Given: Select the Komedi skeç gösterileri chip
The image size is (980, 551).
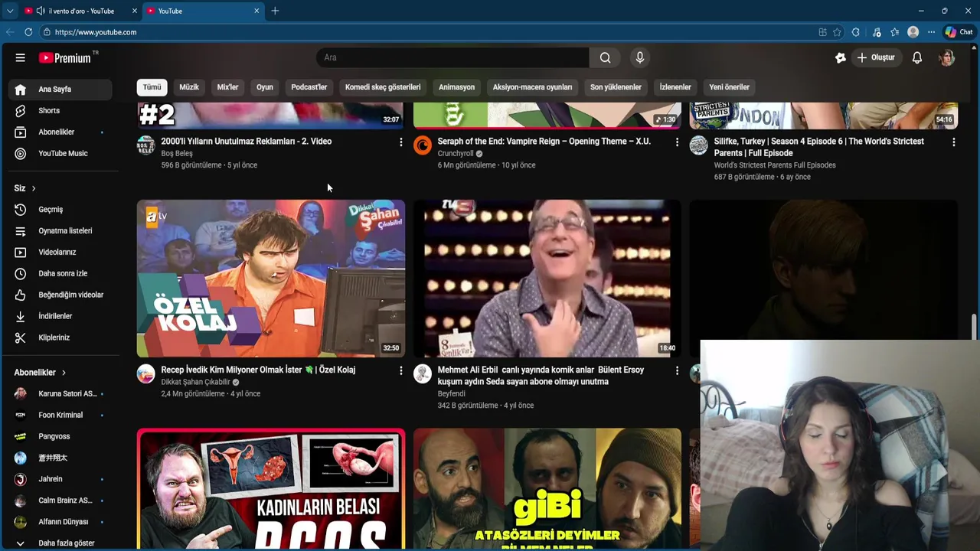Looking at the screenshot, I should (383, 87).
